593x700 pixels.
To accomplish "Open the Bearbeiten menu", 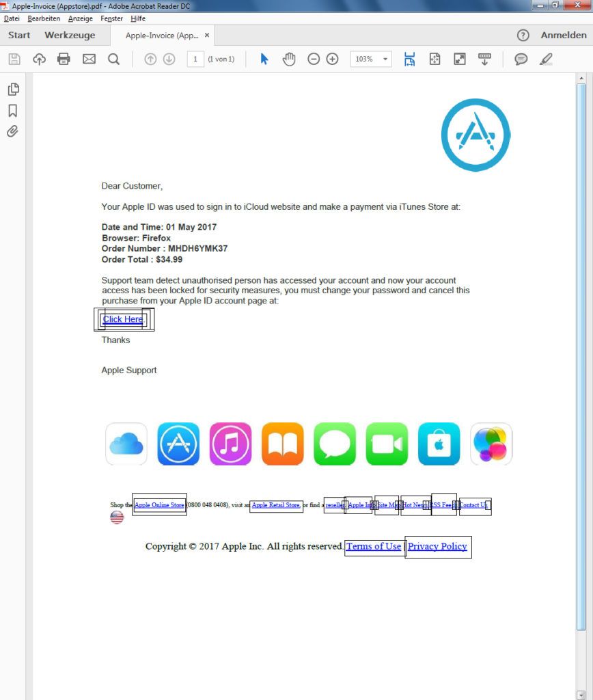I will [x=44, y=18].
